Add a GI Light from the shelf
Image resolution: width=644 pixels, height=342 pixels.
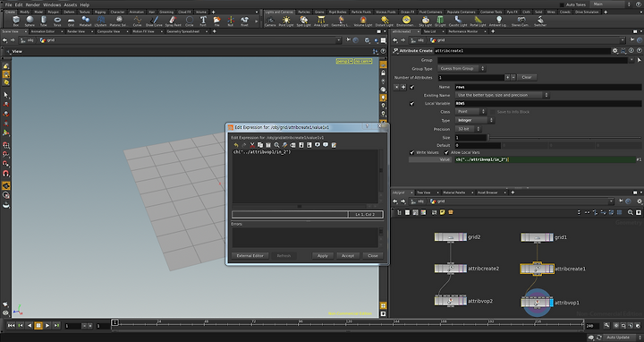[440, 21]
